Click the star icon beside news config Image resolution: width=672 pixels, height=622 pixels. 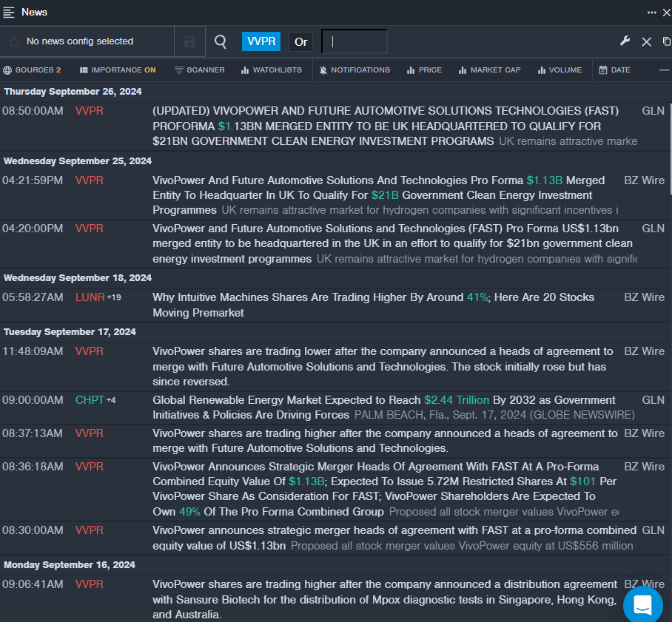[14, 41]
